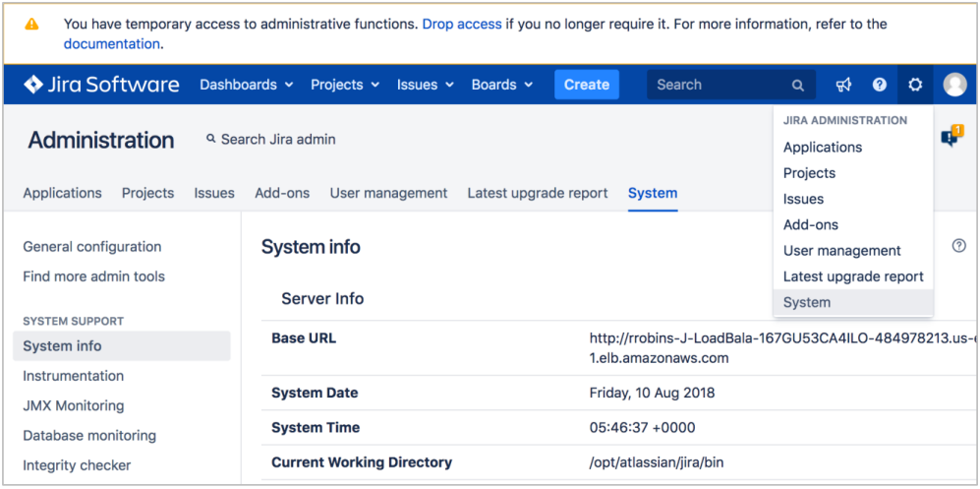Viewport: 980px width, 489px height.
Task: Choose System in the gear dropdown menu
Action: coord(853,303)
